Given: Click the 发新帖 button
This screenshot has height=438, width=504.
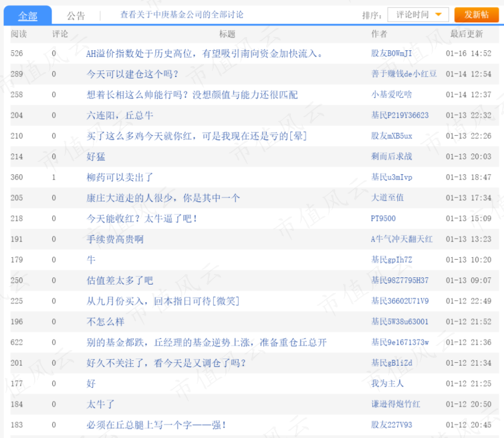Looking at the screenshot, I should click(x=476, y=15).
